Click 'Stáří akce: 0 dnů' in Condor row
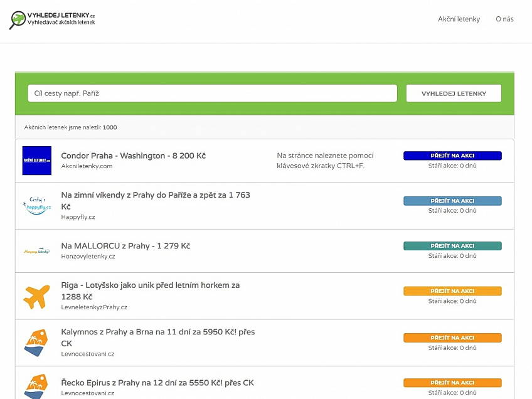Screen dimensions: 532x399 [452, 166]
